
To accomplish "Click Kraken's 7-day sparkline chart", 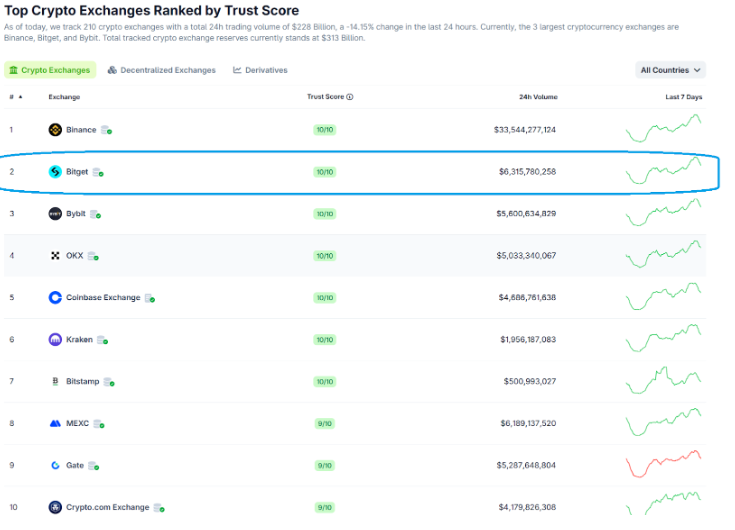I will click(x=663, y=338).
